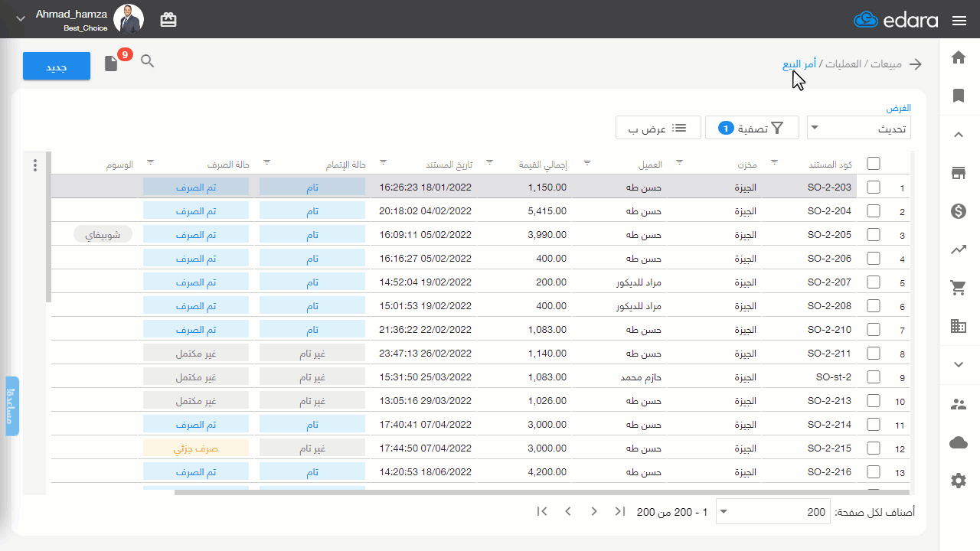
Task: Open the hamburger main menu
Action: [959, 21]
